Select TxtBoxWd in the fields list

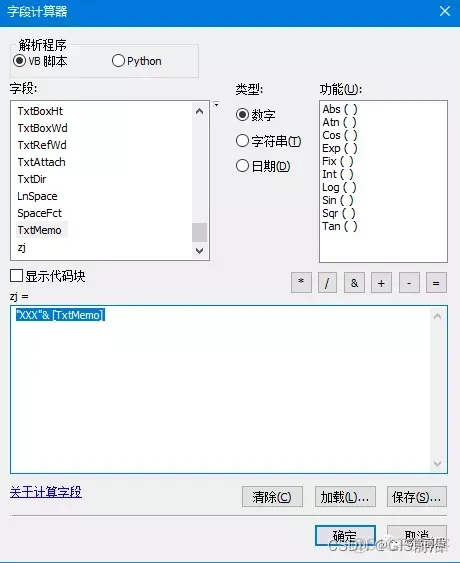tap(42, 128)
